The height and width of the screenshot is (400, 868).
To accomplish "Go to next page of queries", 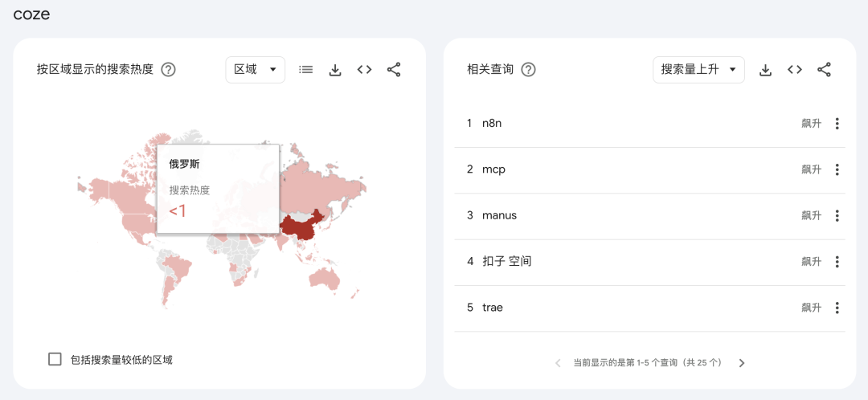I will point(742,363).
